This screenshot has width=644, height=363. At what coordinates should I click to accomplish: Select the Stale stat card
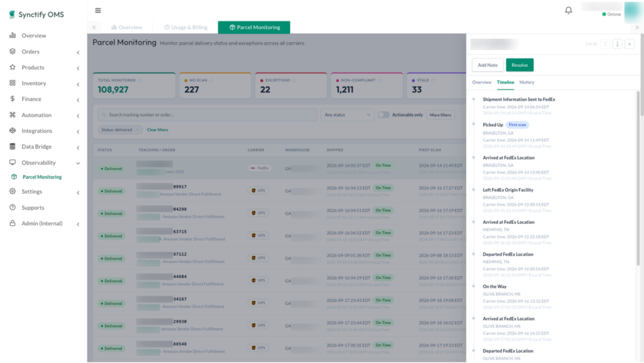[x=436, y=86]
